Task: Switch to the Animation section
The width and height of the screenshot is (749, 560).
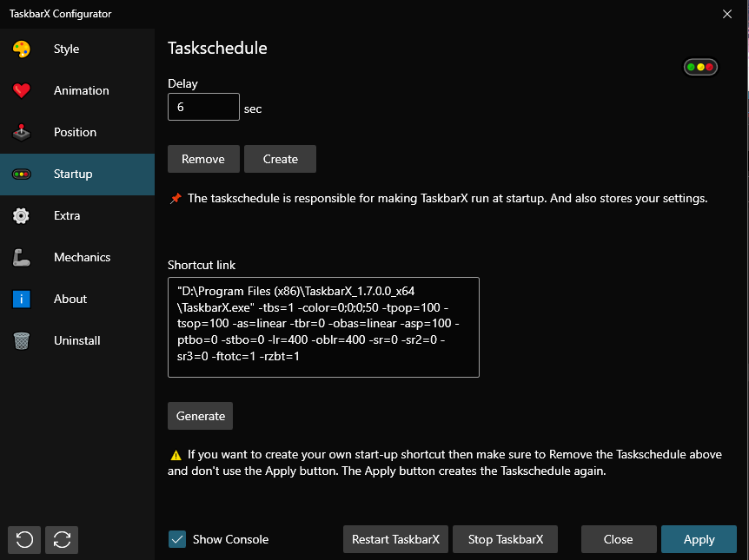Action: (77, 90)
